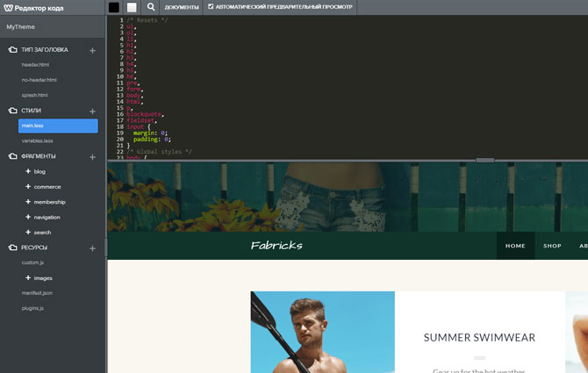588x373 pixels.
Task: Expand the images folder
Action: click(28, 278)
